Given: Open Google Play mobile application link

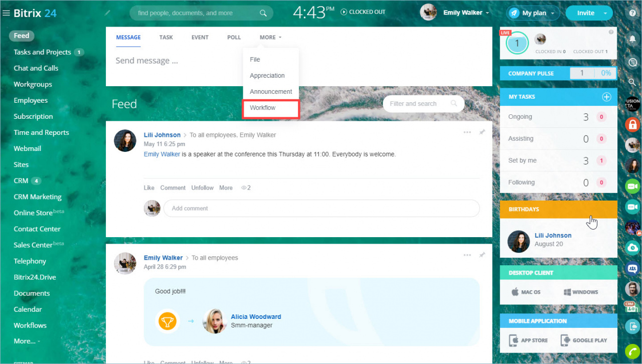Looking at the screenshot, I should tap(584, 340).
